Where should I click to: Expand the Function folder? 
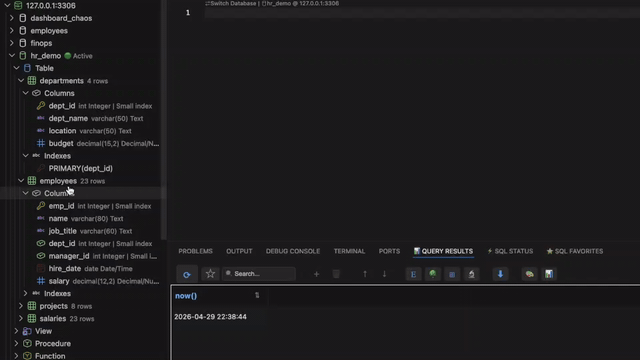(16, 356)
